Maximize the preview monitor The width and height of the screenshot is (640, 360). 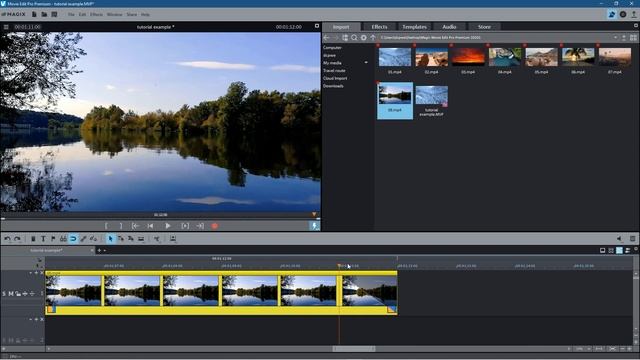click(317, 26)
